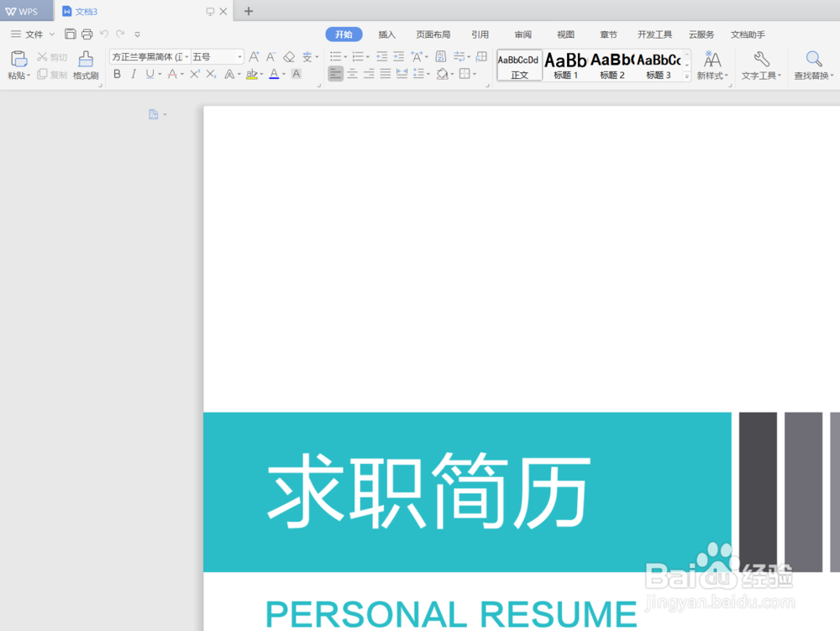Click the show/hide table gridlines icon

481,56
